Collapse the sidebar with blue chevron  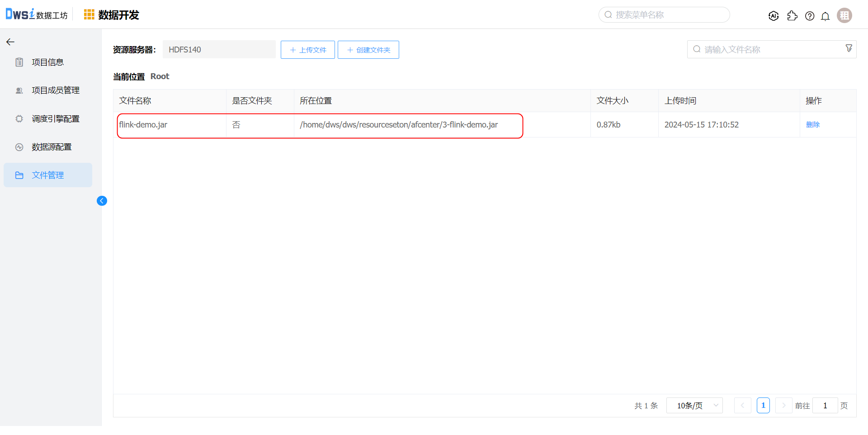point(102,201)
